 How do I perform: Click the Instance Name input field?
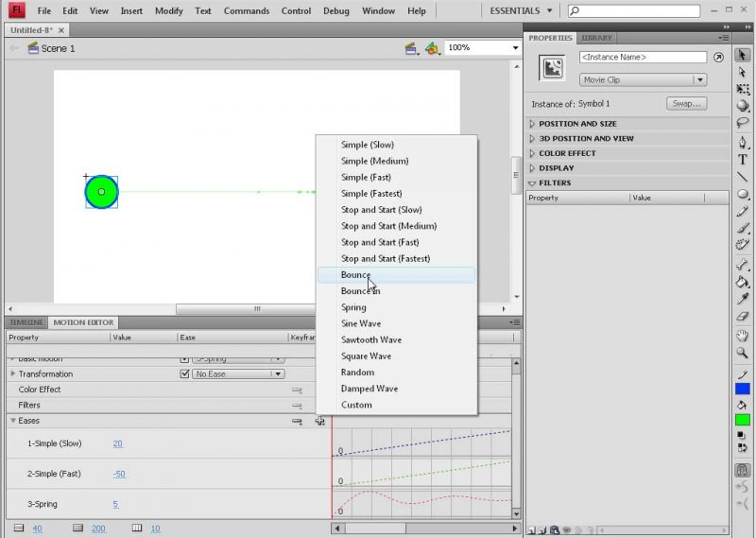point(643,58)
